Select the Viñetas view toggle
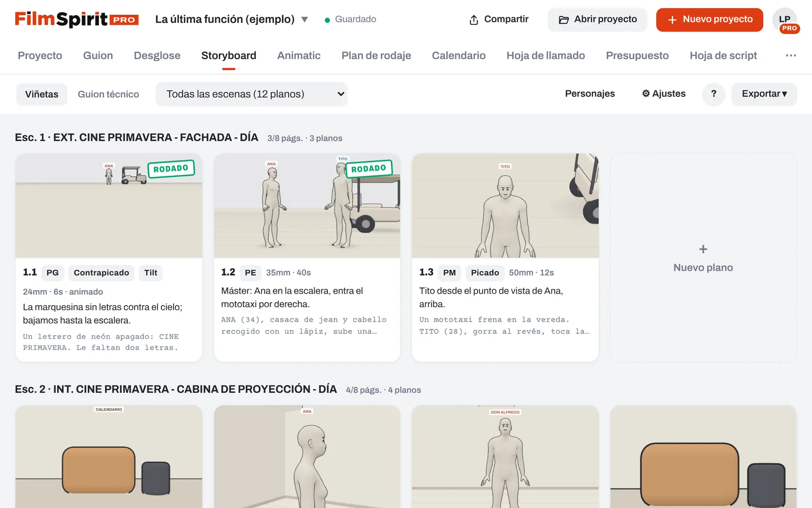 point(42,94)
